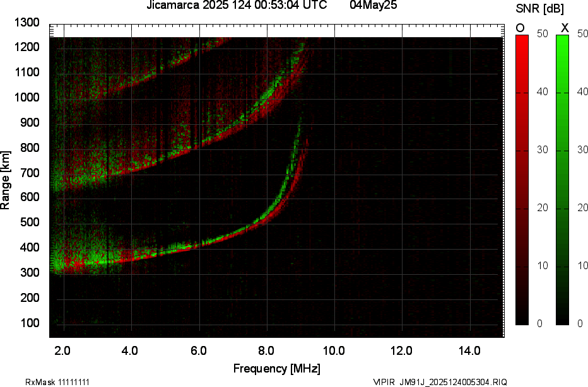Image resolution: width=588 pixels, height=387 pixels.
Task: Click the 14.0 frequency tick label
Action: [469, 350]
